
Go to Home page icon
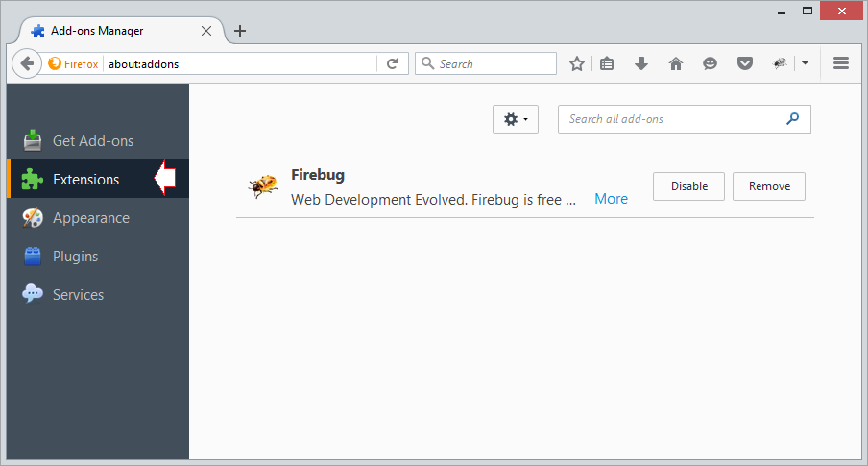tap(675, 63)
